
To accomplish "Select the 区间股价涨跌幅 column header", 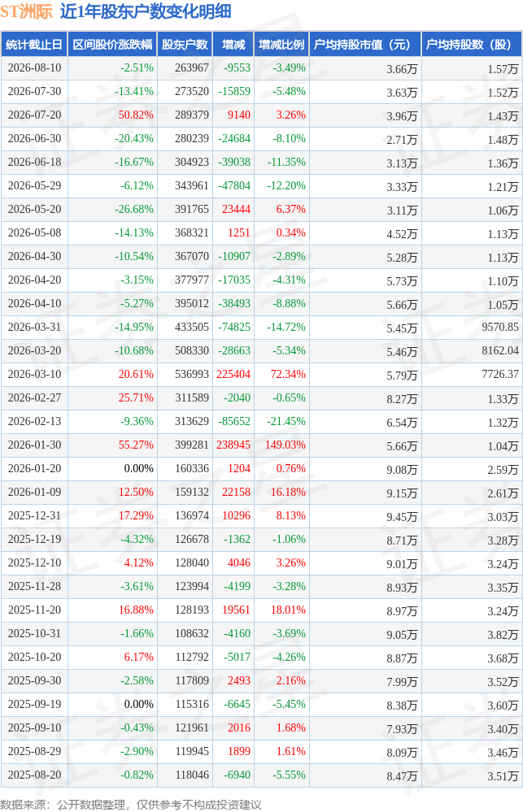I will point(112,45).
